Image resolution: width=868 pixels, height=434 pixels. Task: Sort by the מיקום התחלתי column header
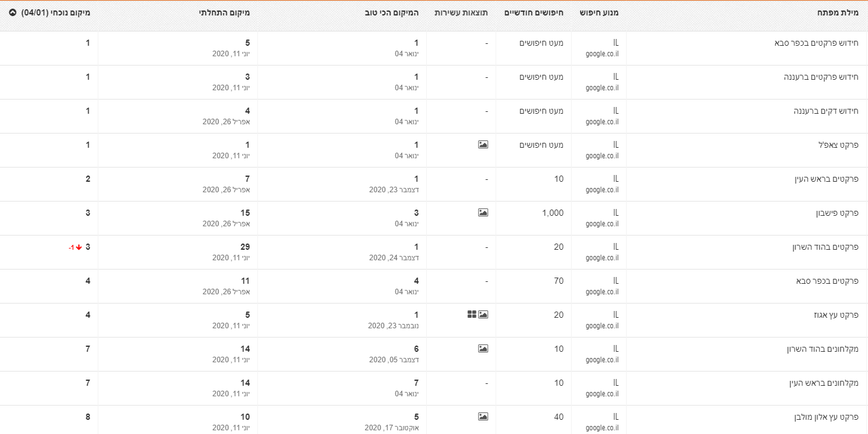click(x=225, y=12)
